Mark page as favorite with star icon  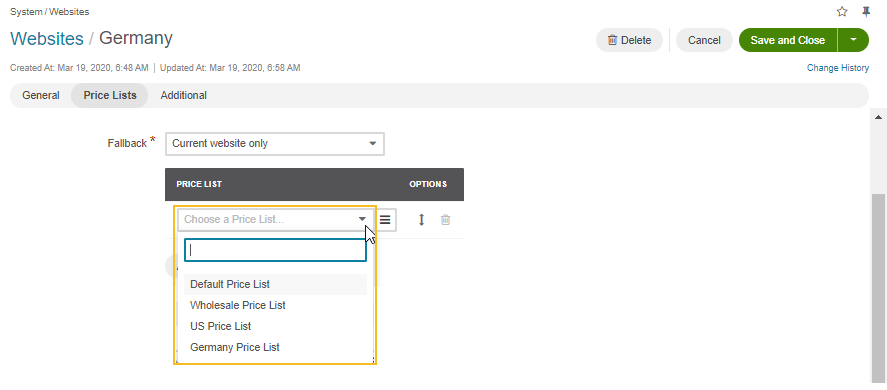[842, 11]
